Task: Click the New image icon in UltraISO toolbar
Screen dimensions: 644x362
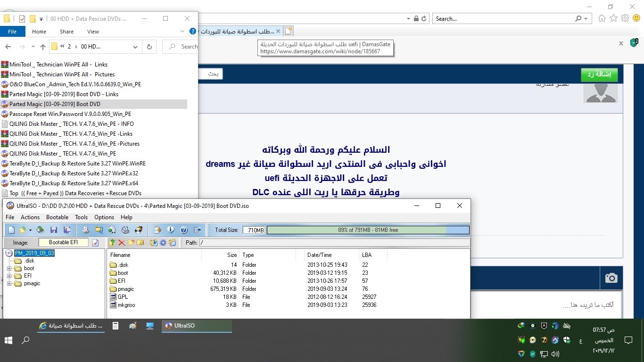Action: 11,230
